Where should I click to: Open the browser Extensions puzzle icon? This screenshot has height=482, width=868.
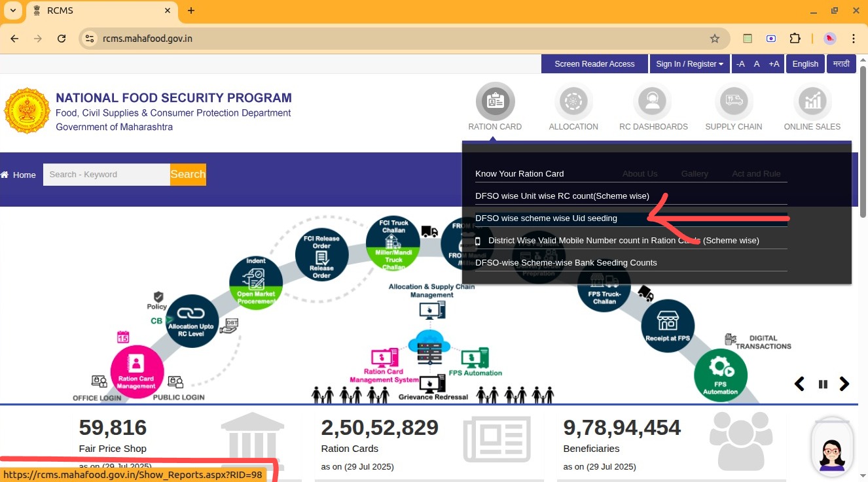coord(795,39)
